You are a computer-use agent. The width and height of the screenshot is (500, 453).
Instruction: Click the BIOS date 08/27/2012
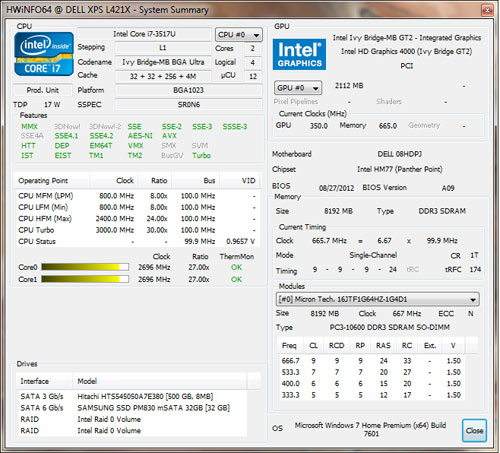tap(336, 188)
